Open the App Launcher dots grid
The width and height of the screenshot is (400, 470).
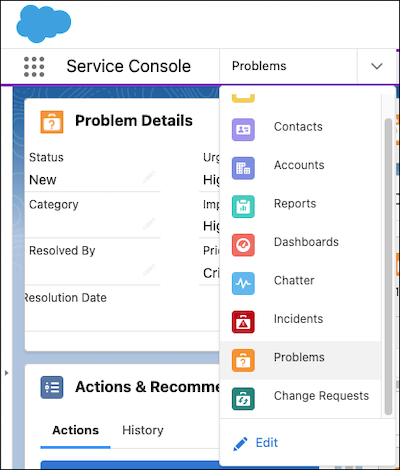(x=34, y=67)
